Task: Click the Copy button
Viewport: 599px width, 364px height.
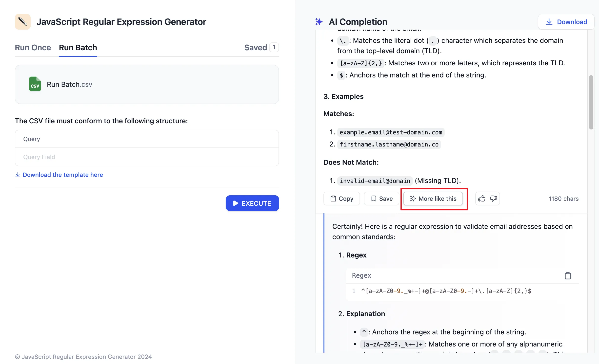Action: tap(342, 199)
